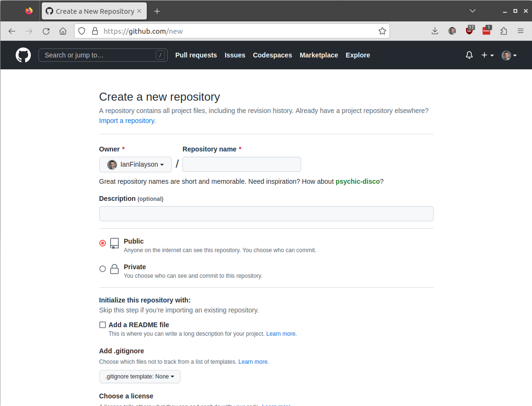Click the slash shortcut icon in search
The image size is (532, 406).
[x=160, y=55]
